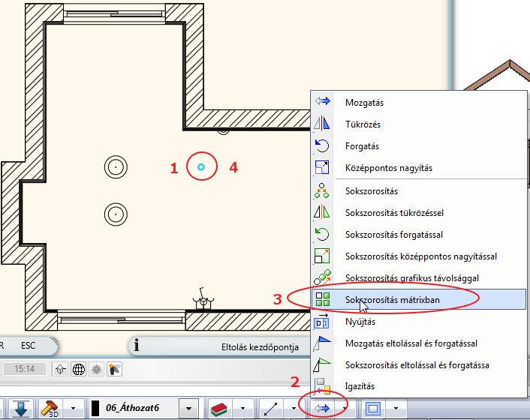Click the Igazítás align icon
The height and width of the screenshot is (420, 530).
(x=322, y=386)
